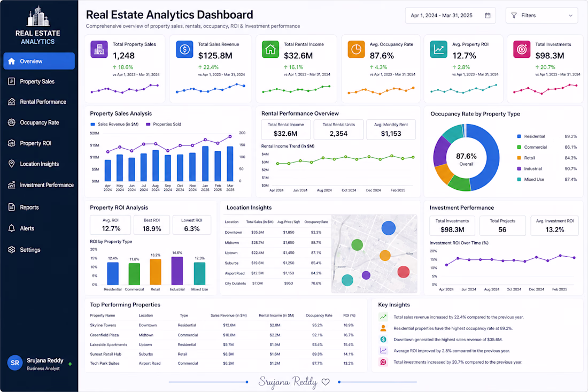
Task: Click the Reports document icon
Action: click(x=12, y=207)
